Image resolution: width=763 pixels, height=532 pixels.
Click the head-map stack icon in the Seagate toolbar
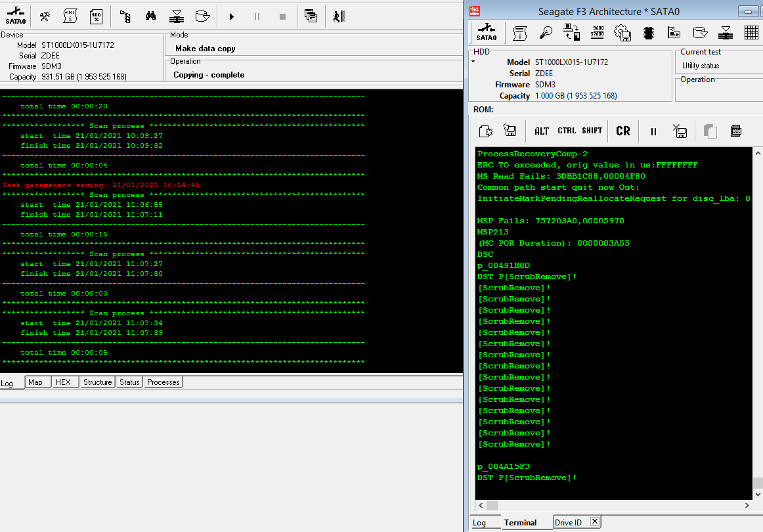(726, 33)
